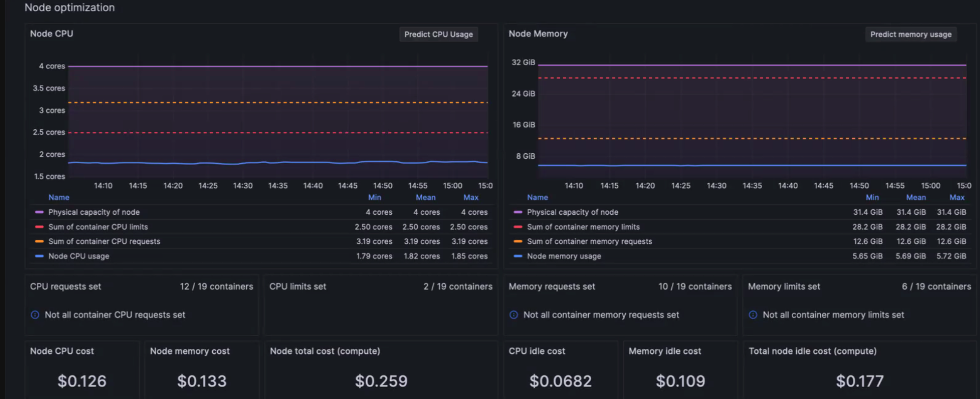Sort Node CPU legend by Max column

[470, 198]
